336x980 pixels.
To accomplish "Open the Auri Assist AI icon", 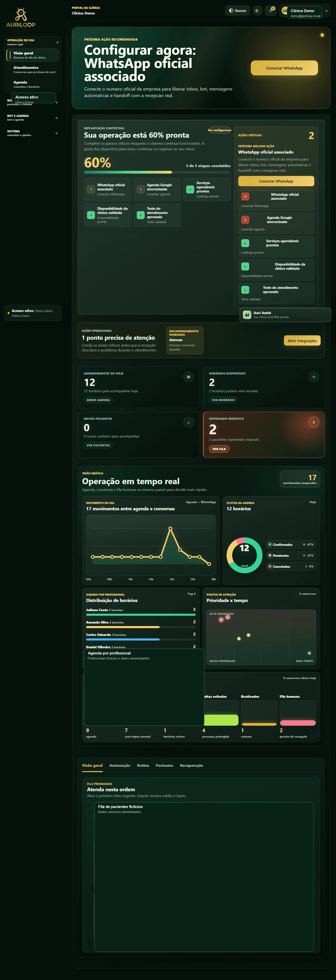I will pyautogui.click(x=247, y=315).
